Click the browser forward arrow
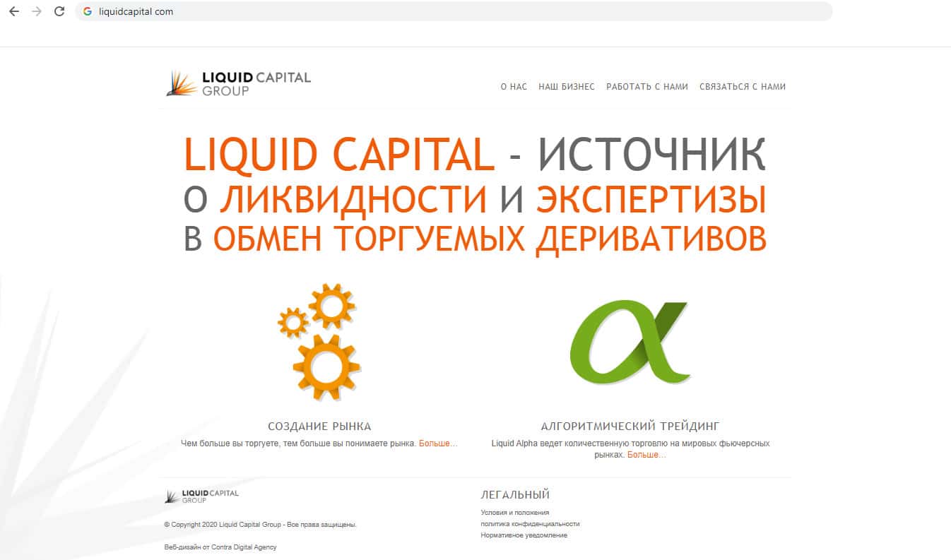The height and width of the screenshot is (560, 951). coord(37,11)
